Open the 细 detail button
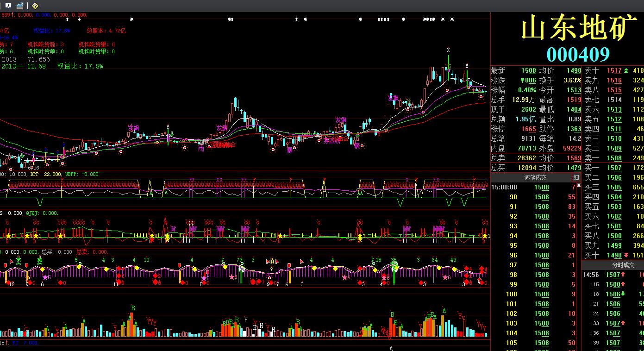Screen dimensions: 644x351 pos(576,177)
